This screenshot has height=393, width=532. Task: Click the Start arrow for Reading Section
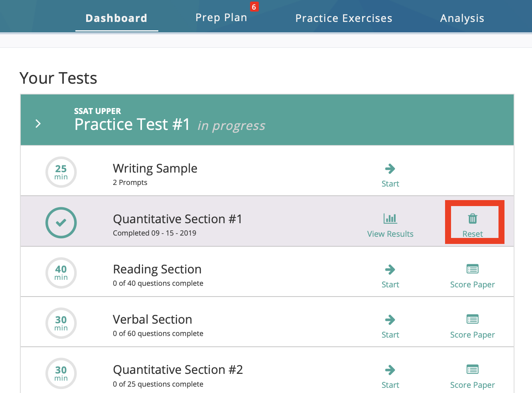(x=390, y=269)
